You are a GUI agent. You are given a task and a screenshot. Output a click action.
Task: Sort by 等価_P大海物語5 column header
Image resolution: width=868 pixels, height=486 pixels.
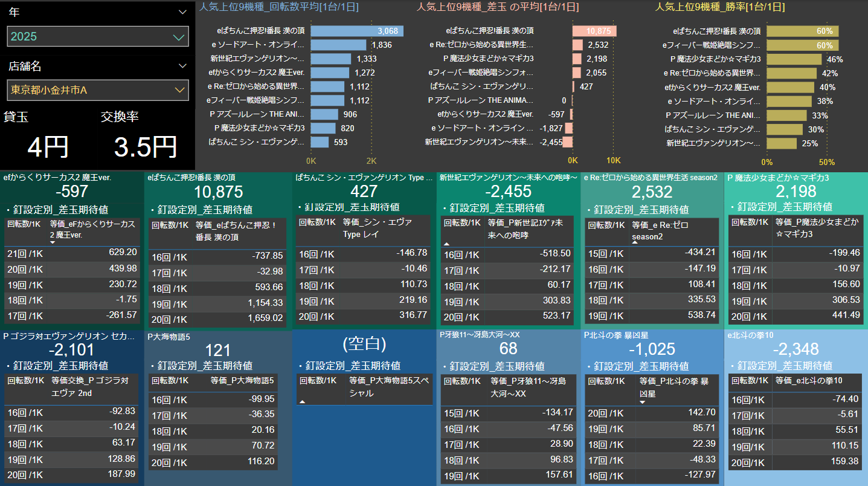pyautogui.click(x=242, y=381)
